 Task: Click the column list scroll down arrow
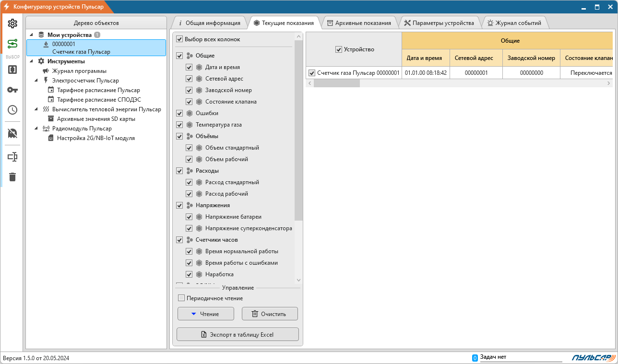298,280
